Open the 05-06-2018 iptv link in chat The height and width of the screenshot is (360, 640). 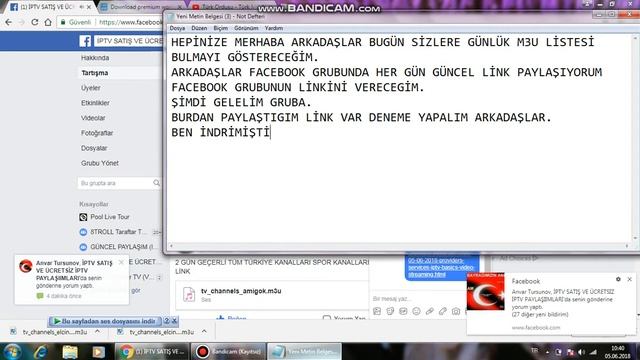(441, 267)
